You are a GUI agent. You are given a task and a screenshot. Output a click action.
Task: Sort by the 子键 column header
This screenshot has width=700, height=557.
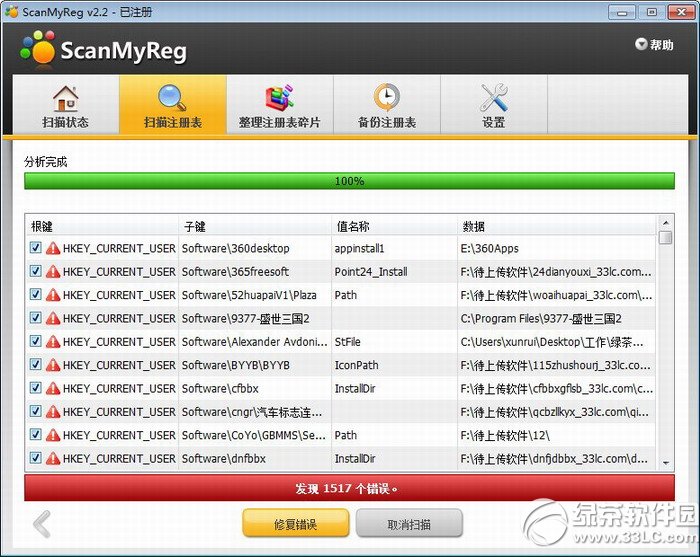[x=255, y=226]
